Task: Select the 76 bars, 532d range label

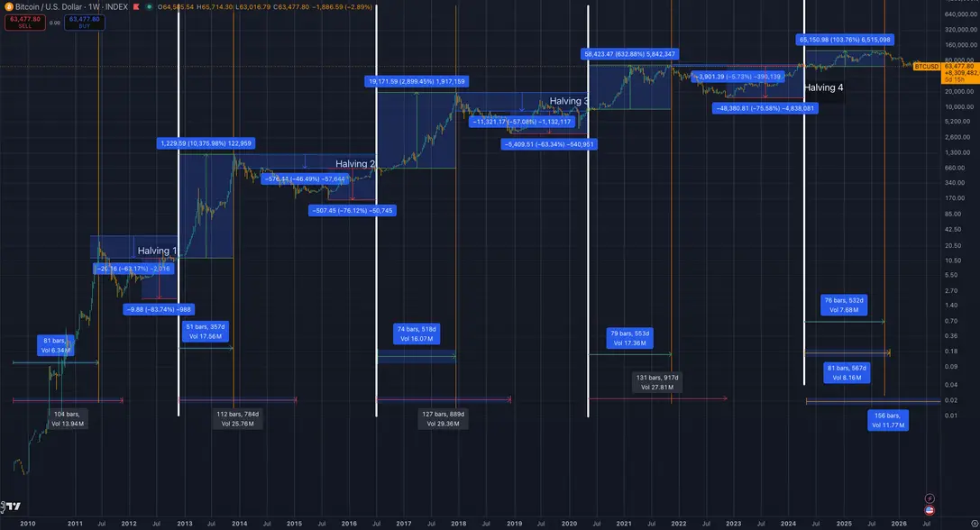Action: (844, 305)
